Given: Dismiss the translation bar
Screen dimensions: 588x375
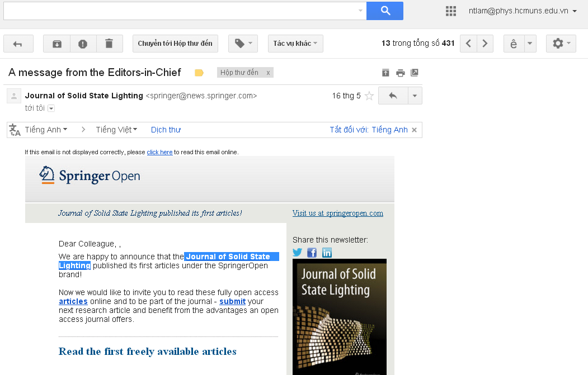Looking at the screenshot, I should click(415, 130).
